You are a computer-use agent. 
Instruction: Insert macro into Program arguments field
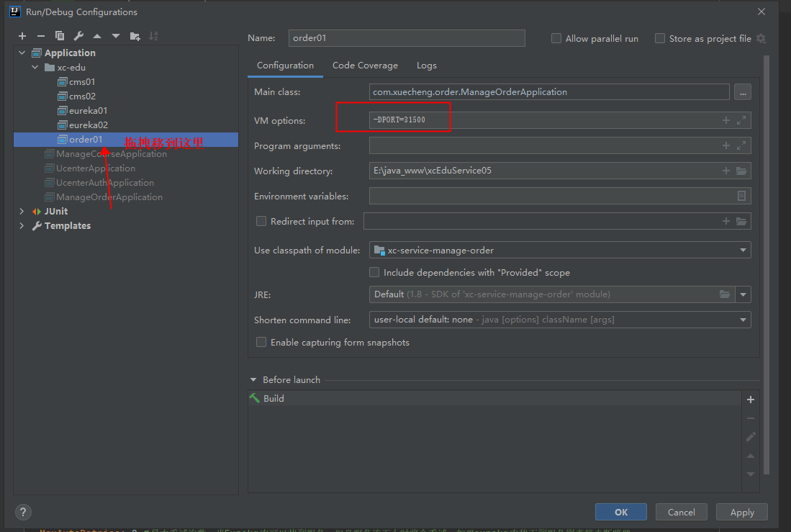(x=726, y=145)
